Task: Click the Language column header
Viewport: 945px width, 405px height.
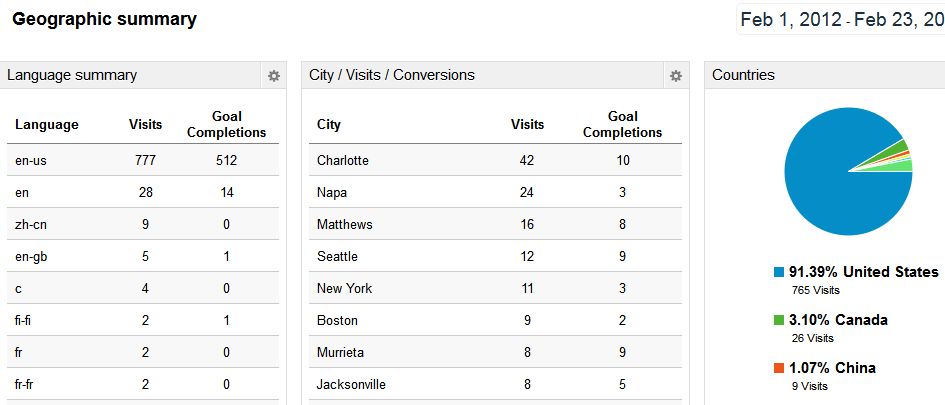Action: [46, 125]
